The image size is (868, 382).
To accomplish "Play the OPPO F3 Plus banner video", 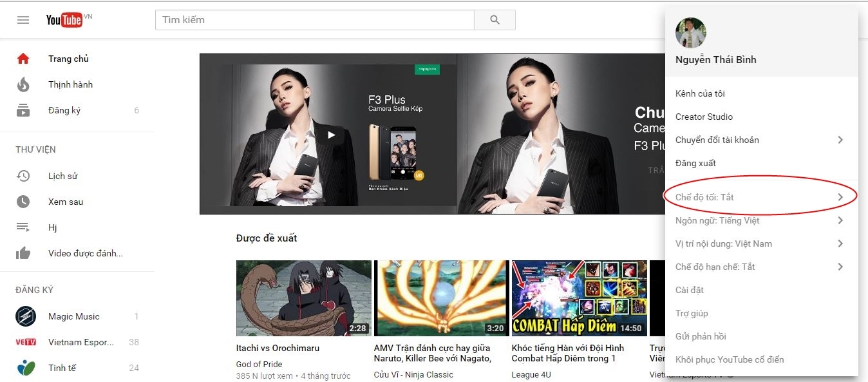I will pyautogui.click(x=331, y=135).
